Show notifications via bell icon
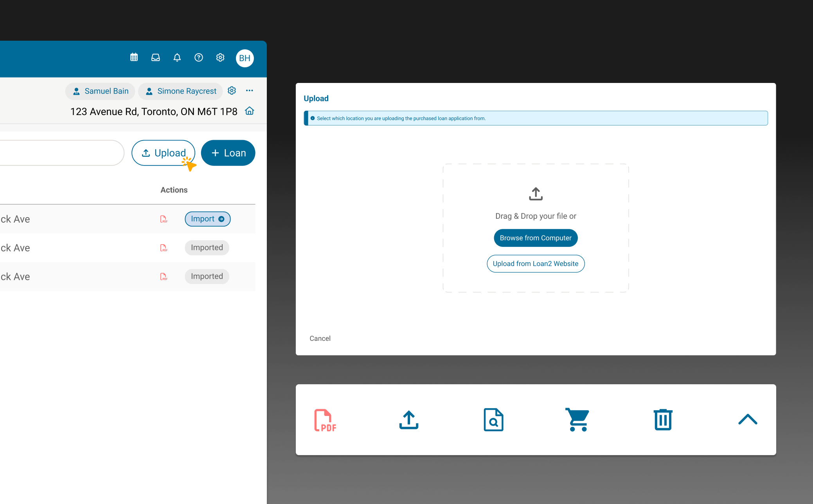Viewport: 813px width, 504px height. pos(177,58)
